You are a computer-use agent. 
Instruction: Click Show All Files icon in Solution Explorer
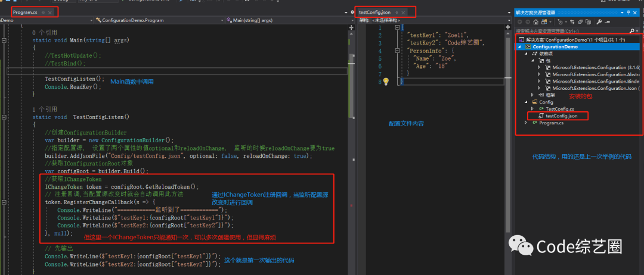point(588,21)
